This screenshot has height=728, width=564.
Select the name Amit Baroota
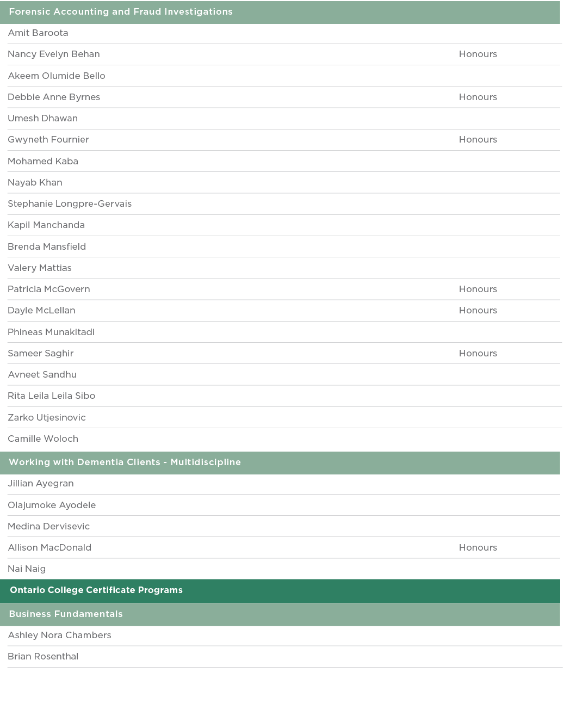pyautogui.click(x=38, y=33)
